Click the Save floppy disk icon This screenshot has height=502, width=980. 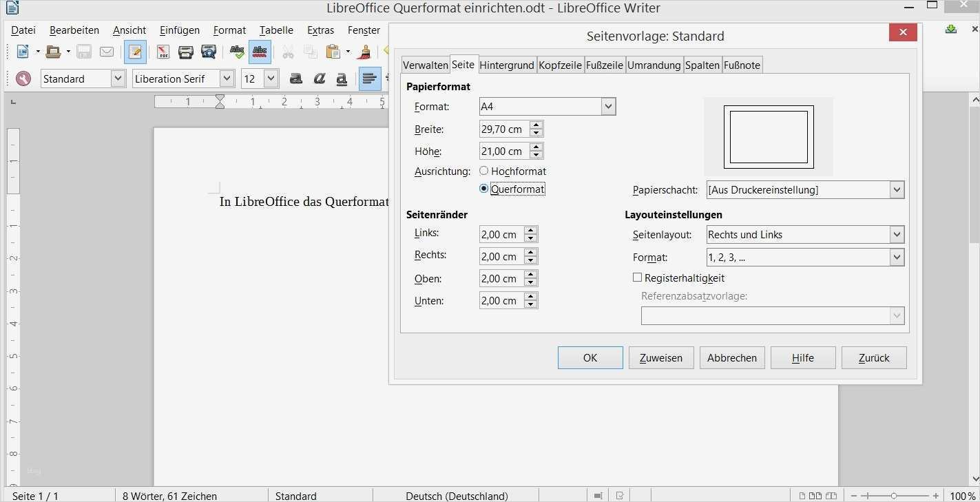(x=84, y=52)
